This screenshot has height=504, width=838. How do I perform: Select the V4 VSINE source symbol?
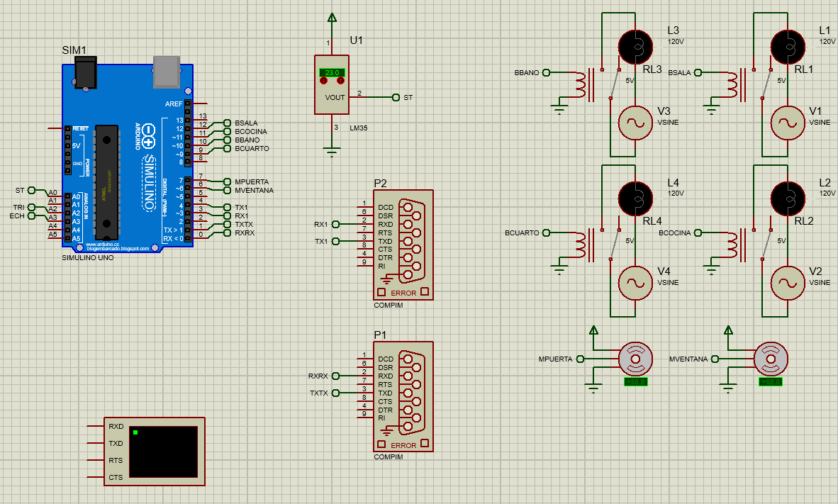[635, 284]
